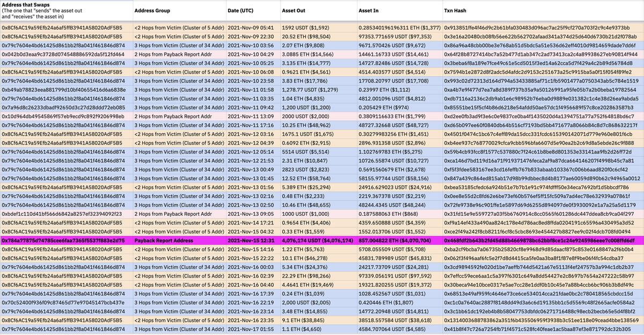Select asset out cell '1000 USDT ($1,000)'
This screenshot has width=644, height=335.
click(318, 214)
